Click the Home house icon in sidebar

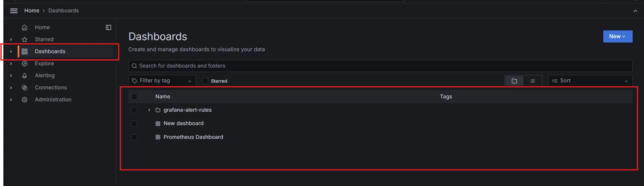click(x=24, y=27)
